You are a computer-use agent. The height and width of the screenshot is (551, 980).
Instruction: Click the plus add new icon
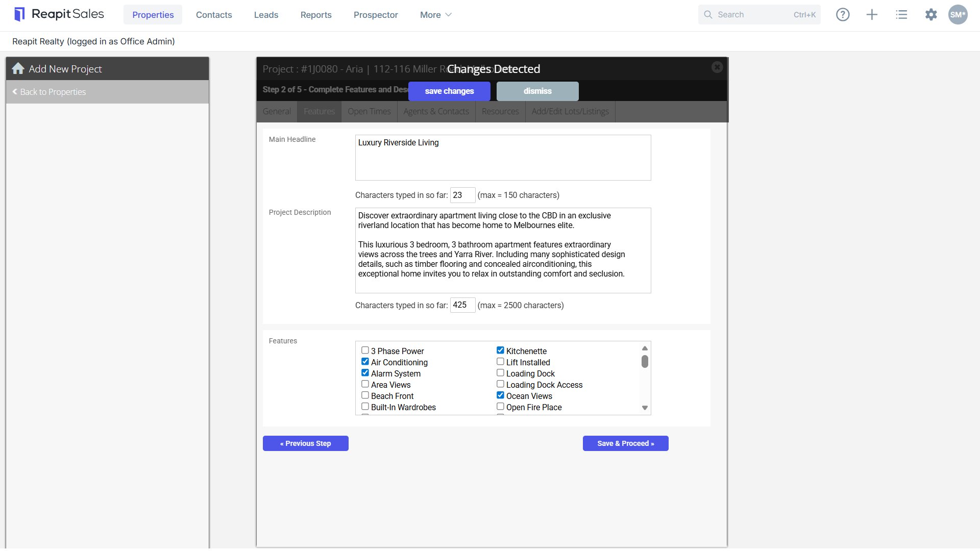872,15
